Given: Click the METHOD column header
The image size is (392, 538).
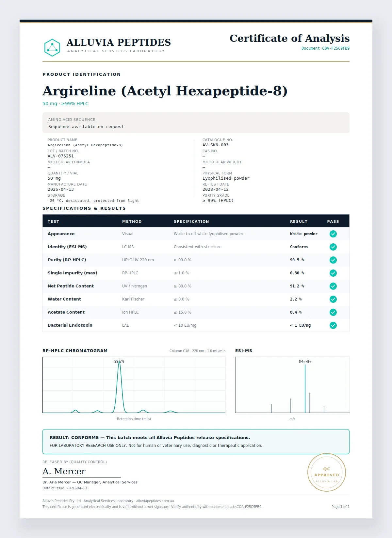Looking at the screenshot, I should pos(132,221).
